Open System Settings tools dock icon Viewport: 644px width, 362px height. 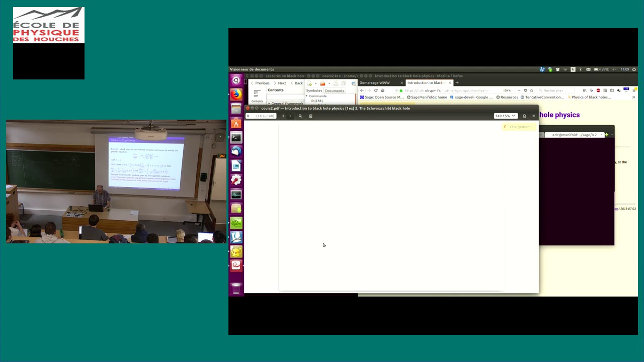[236, 180]
